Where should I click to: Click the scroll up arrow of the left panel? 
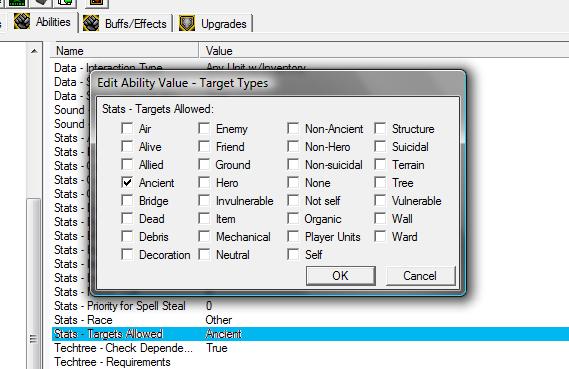[34, 51]
